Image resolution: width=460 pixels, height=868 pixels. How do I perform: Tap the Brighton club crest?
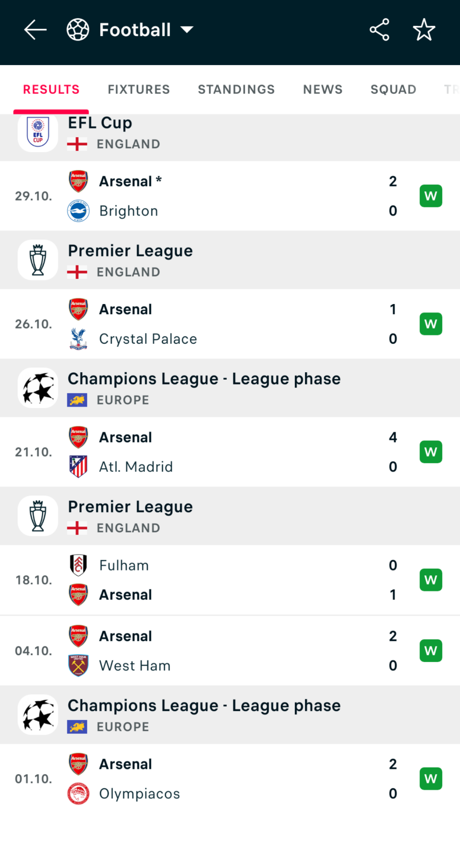pyautogui.click(x=78, y=210)
